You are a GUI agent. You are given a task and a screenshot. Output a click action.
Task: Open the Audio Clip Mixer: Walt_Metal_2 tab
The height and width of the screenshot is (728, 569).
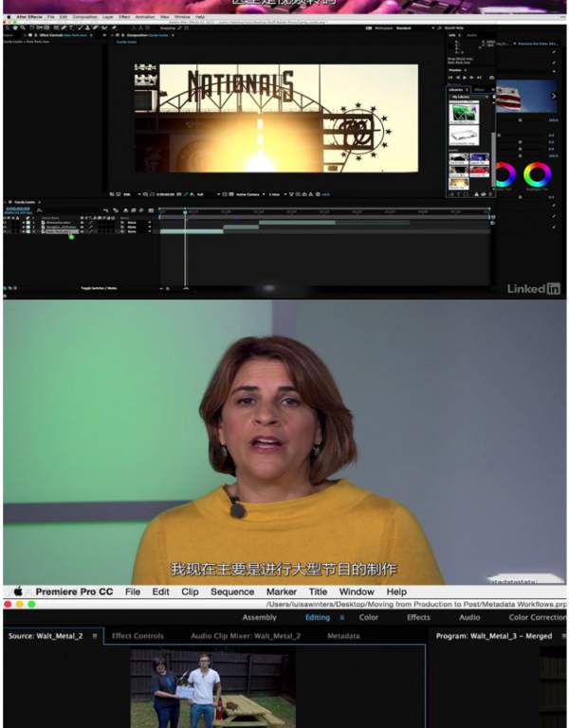[x=245, y=636]
